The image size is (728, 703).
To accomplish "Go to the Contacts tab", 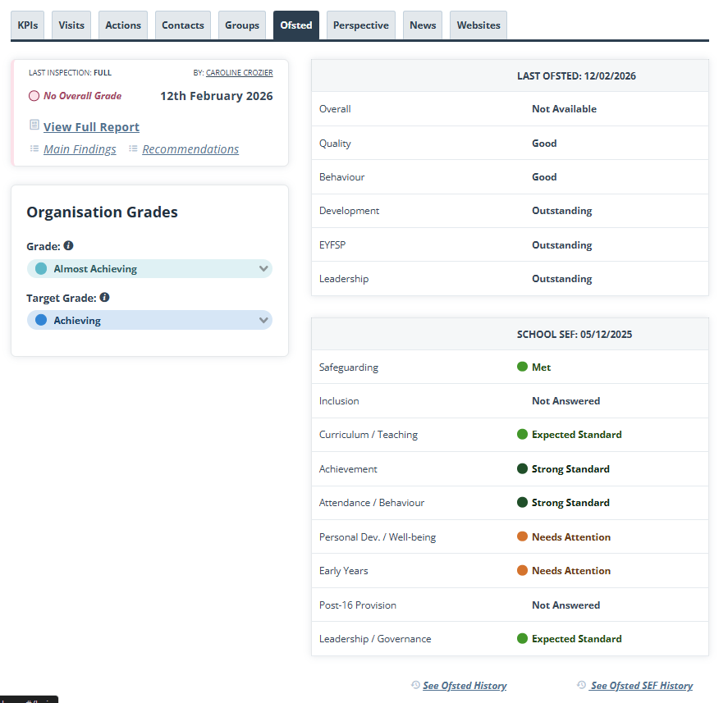I will click(x=183, y=25).
